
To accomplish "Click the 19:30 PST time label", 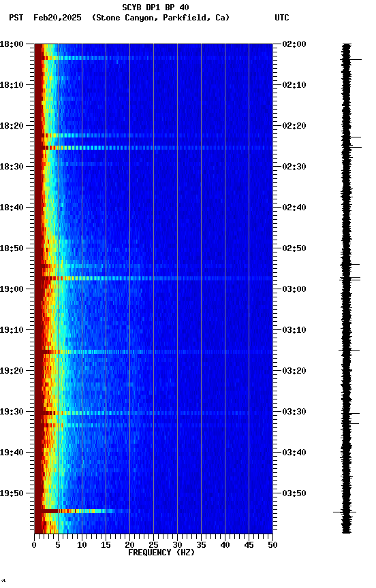I will pos(12,412).
